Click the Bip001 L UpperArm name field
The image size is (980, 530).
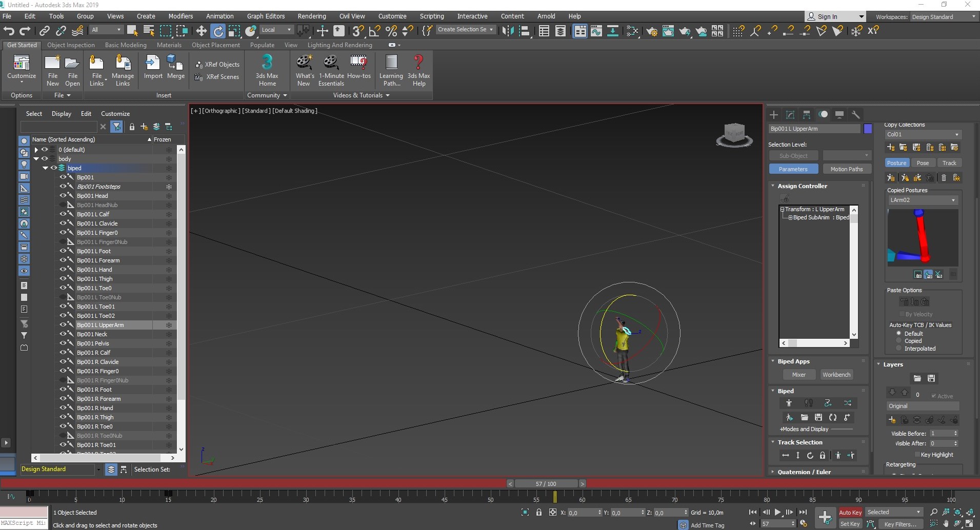point(814,129)
